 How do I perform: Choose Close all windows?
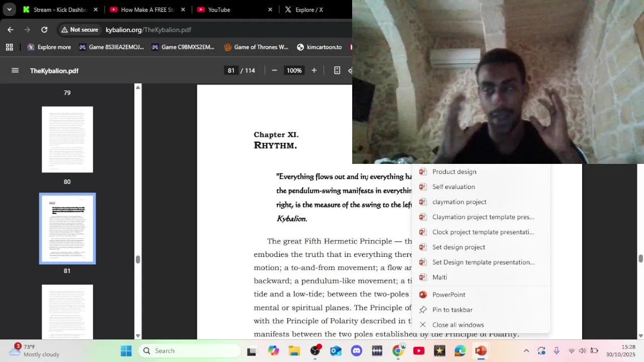click(480, 325)
